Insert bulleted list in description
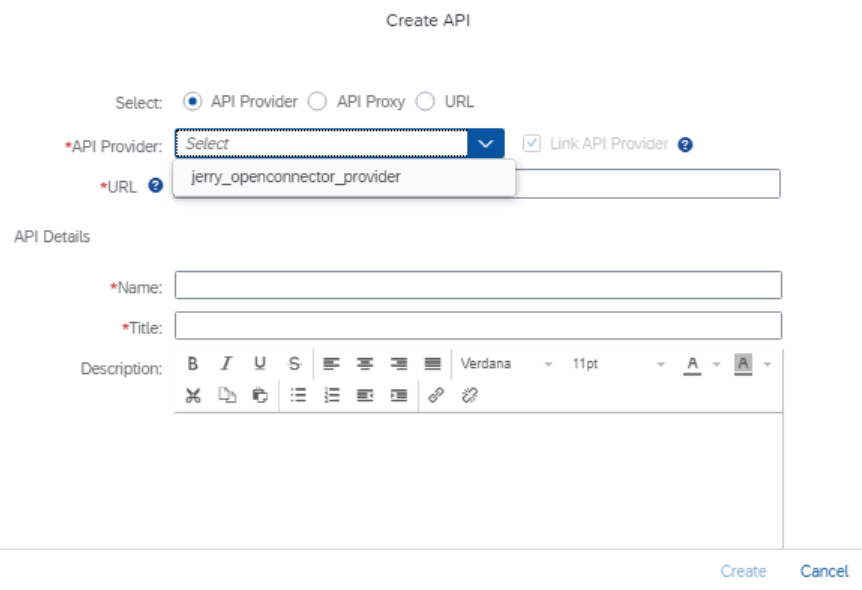Image resolution: width=862 pixels, height=590 pixels. click(x=298, y=395)
